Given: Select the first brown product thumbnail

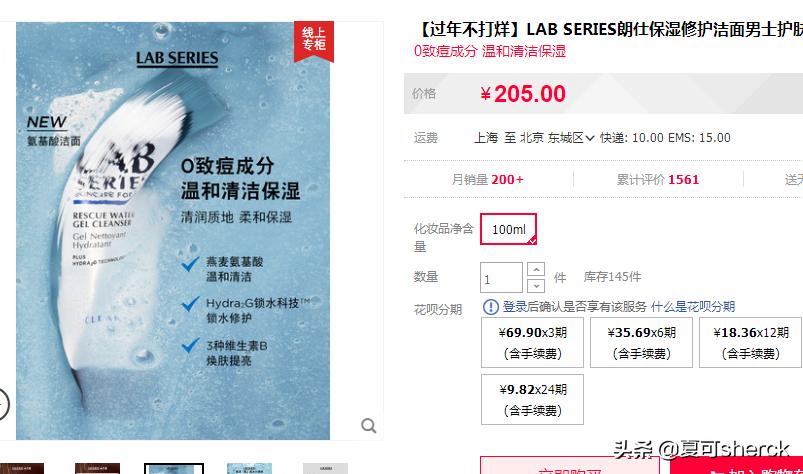Looking at the screenshot, I should tap(22, 468).
